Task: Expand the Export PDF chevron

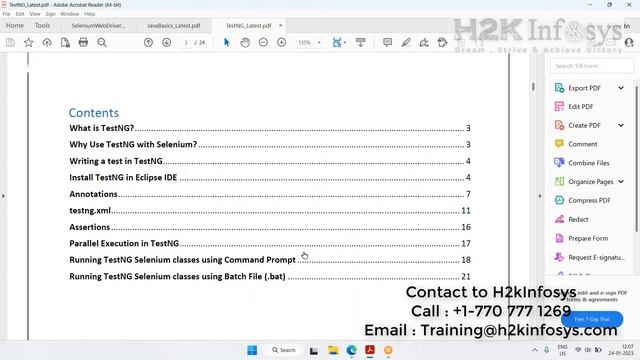Action: click(x=621, y=88)
